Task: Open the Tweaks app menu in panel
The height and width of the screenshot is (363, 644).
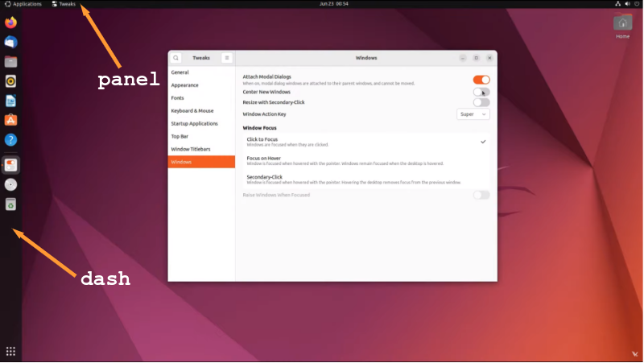Action: coord(64,4)
